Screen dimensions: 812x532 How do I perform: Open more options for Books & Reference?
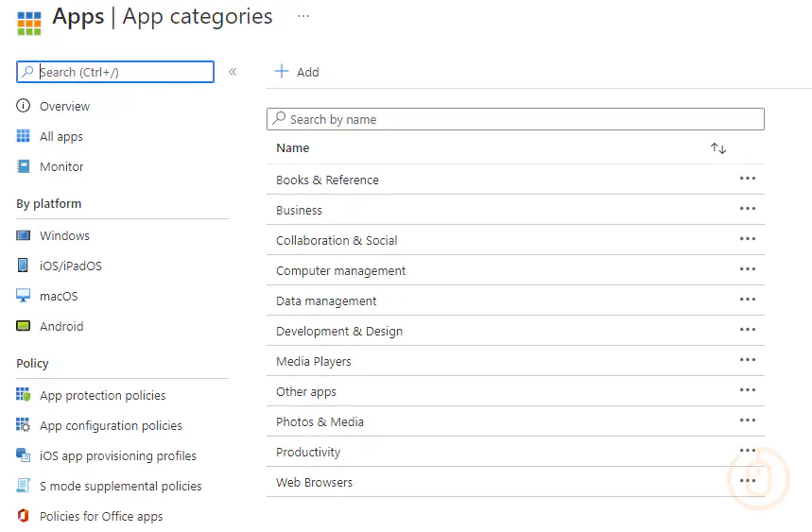point(748,179)
